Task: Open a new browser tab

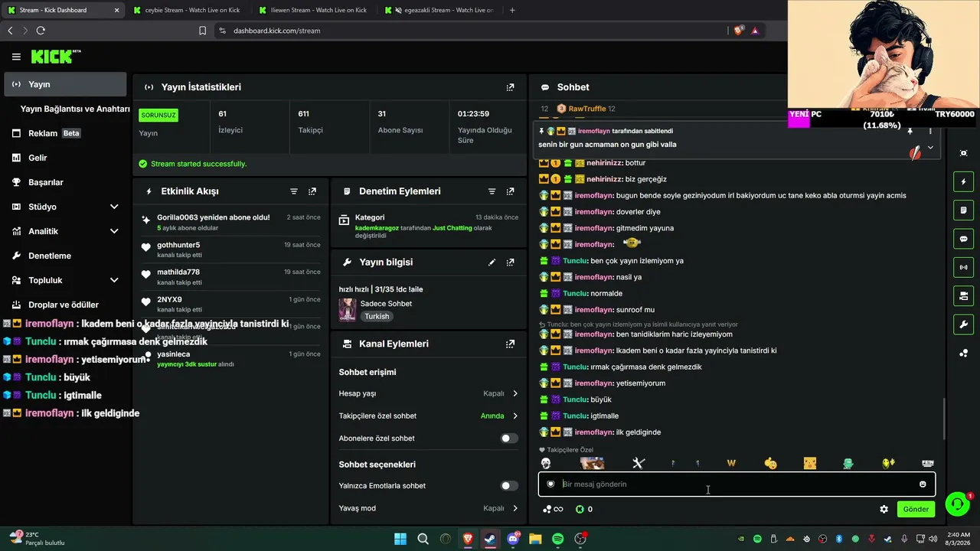Action: tap(512, 10)
